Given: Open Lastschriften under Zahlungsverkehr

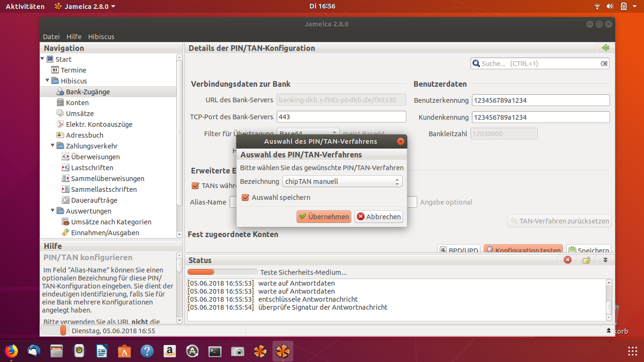Looking at the screenshot, I should [87, 167].
